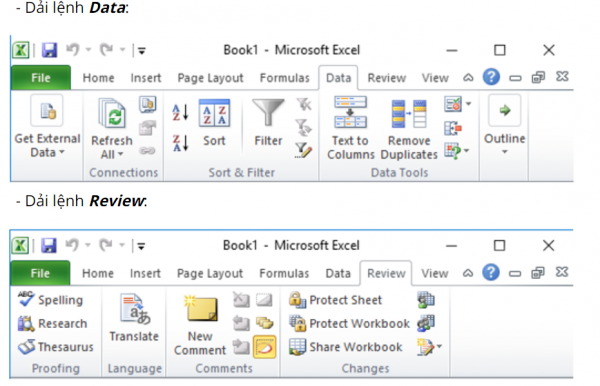Click Protect Workbook
Screen dimensions: 600x386
click(349, 324)
